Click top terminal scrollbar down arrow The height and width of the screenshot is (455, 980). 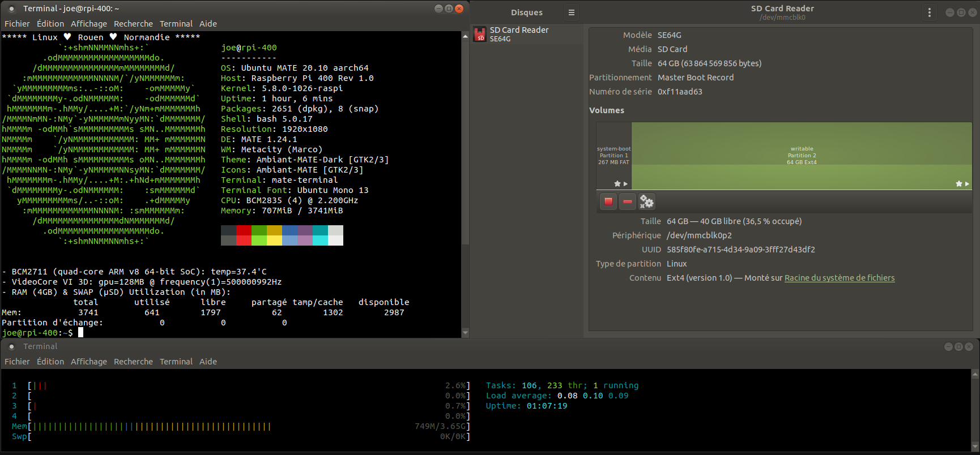466,333
